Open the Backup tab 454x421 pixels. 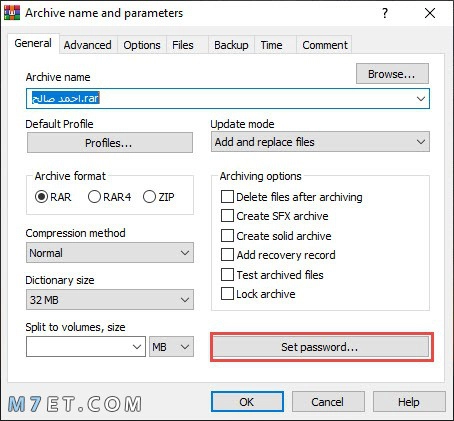pyautogui.click(x=231, y=45)
